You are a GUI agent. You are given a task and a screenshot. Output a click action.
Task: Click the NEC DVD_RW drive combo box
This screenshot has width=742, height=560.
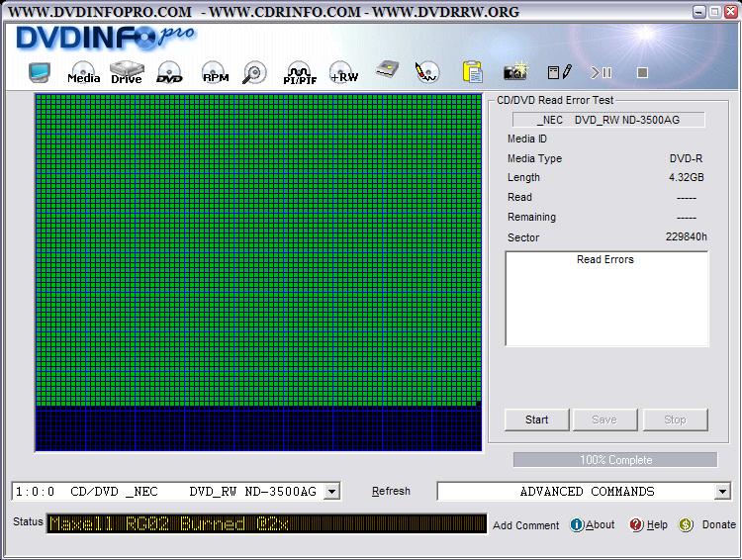coord(176,492)
